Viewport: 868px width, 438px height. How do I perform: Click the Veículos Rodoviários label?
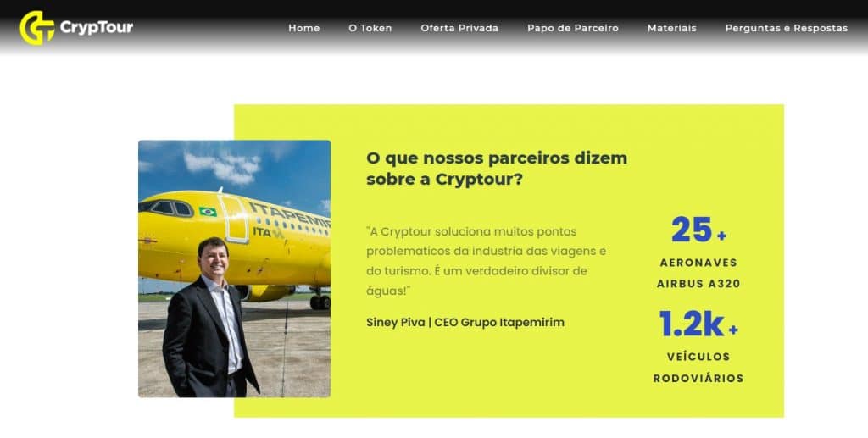point(698,367)
